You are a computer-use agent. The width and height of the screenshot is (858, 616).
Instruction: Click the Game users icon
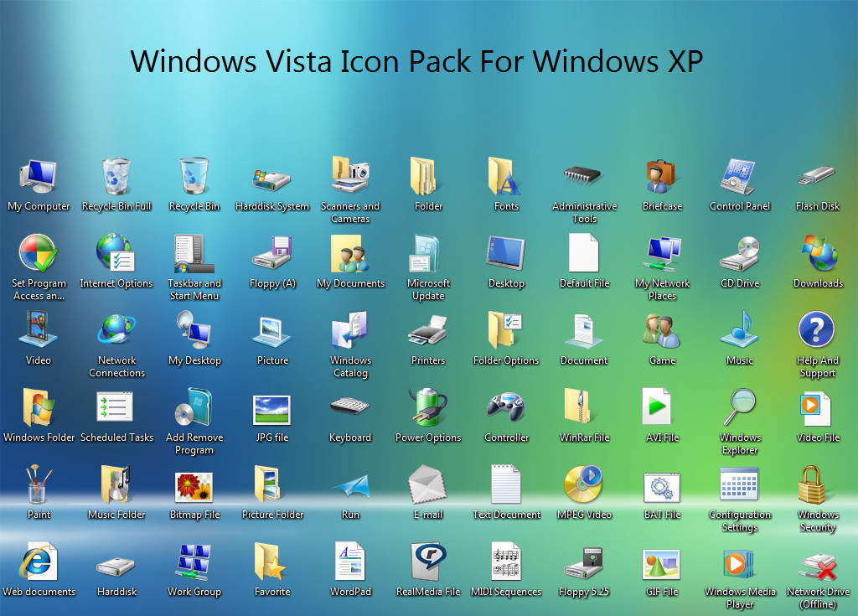coord(662,331)
